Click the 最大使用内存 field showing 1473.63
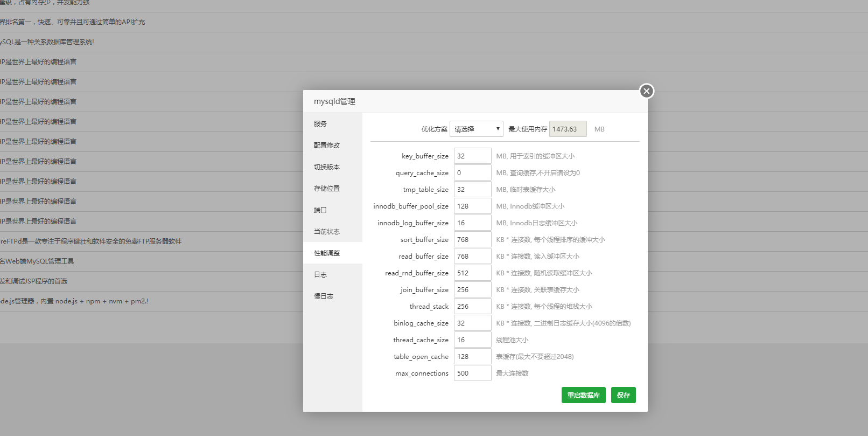Image resolution: width=868 pixels, height=436 pixels. [568, 129]
